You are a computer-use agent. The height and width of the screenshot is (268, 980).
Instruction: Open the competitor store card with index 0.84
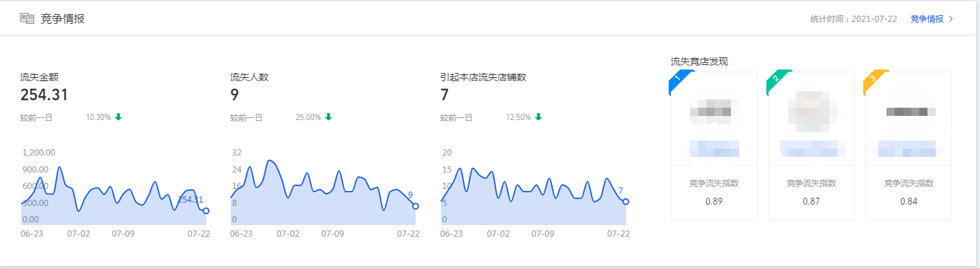click(908, 145)
